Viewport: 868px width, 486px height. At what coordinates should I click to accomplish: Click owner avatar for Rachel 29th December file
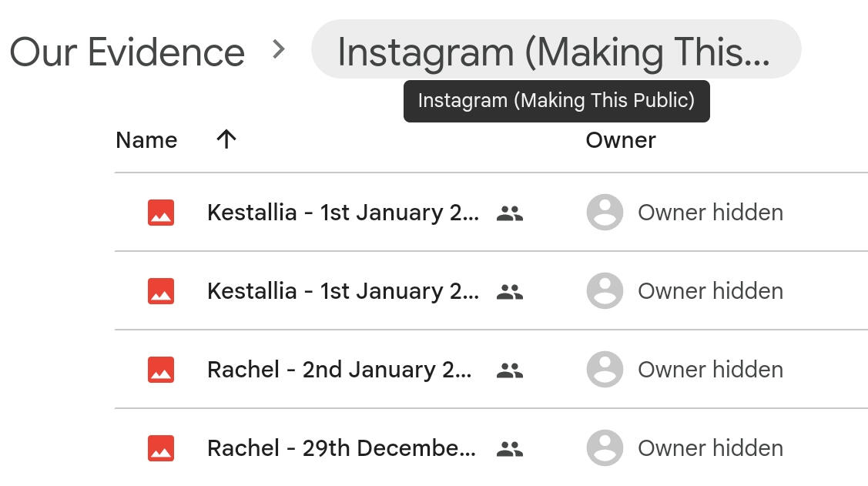[605, 448]
